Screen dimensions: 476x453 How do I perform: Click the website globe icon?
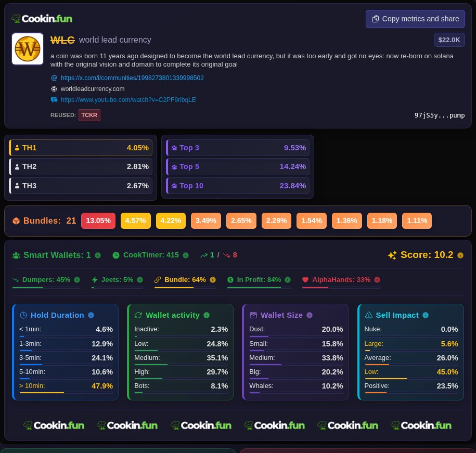[54, 89]
